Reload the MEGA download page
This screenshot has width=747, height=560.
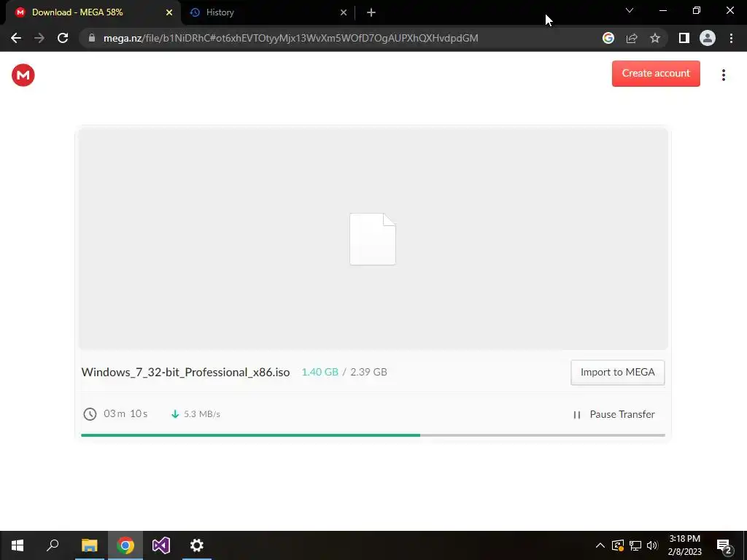[63, 38]
